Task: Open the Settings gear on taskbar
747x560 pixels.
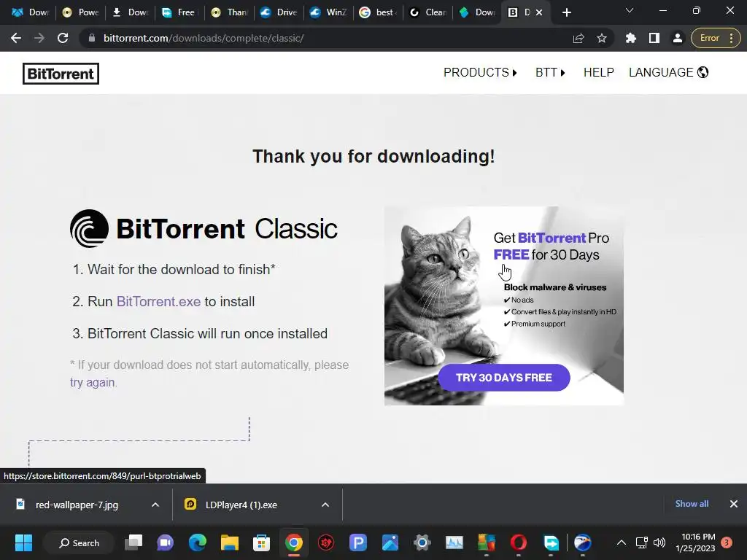Action: pyautogui.click(x=422, y=542)
